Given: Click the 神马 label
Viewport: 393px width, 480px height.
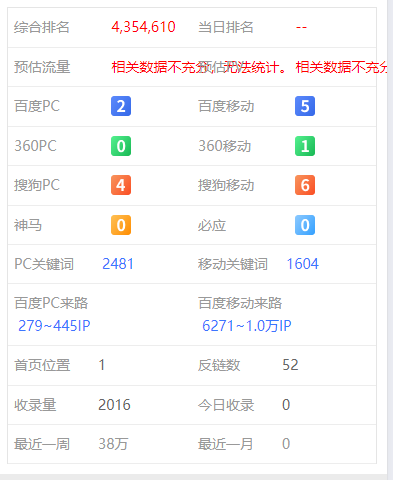Looking at the screenshot, I should 28,225.
